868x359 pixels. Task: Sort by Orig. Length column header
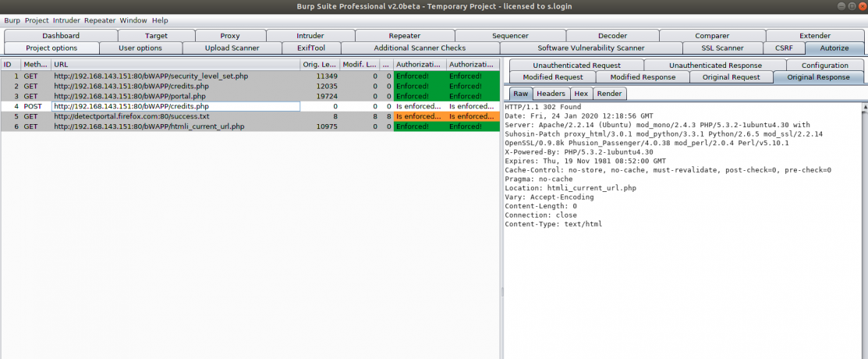[x=320, y=65]
